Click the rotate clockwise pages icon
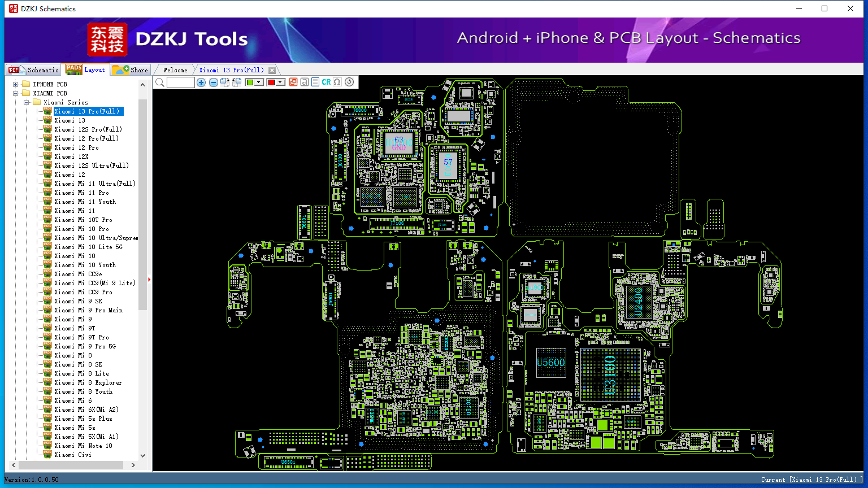This screenshot has width=868, height=488. coord(225,82)
